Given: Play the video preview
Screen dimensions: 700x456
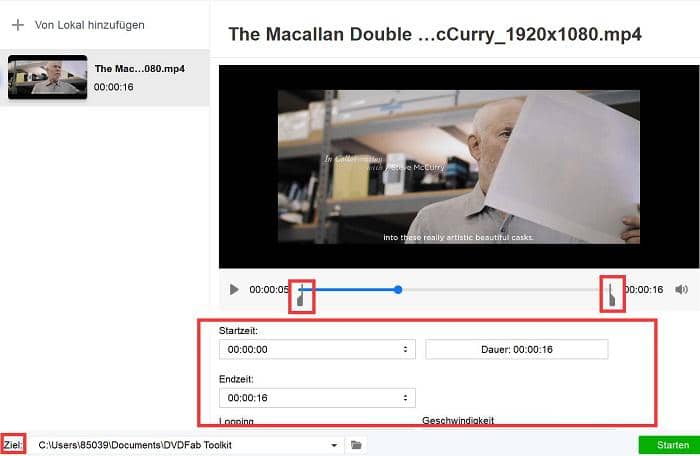Looking at the screenshot, I should click(x=234, y=289).
